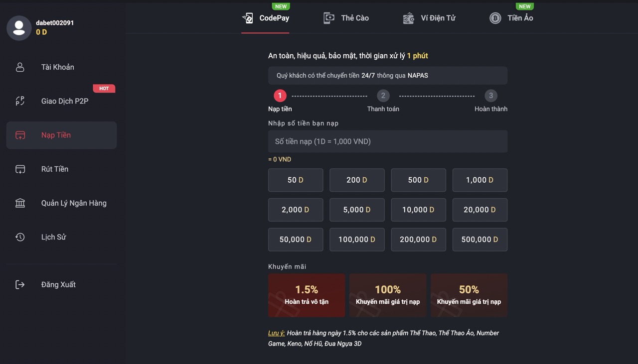Open the CodePay tab
Viewport: 638px width, 364px height.
(x=265, y=18)
